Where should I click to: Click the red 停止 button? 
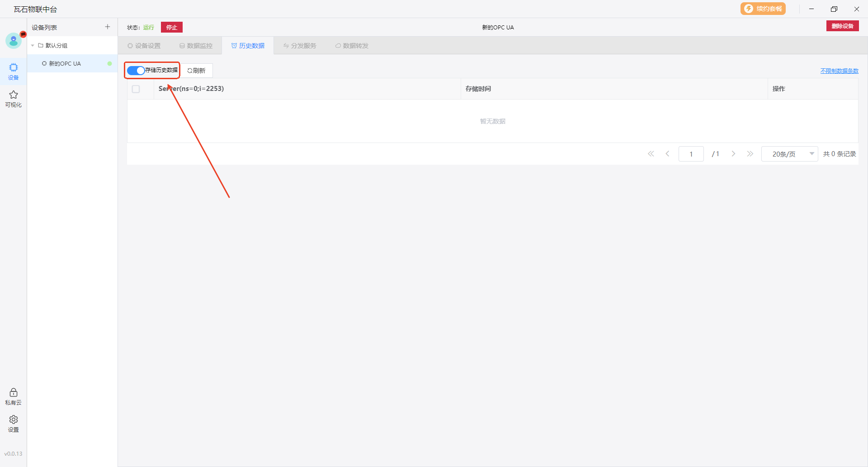172,27
